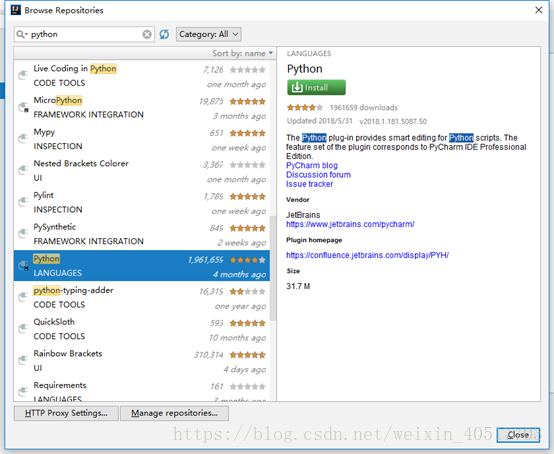Open HTTP Proxy Settings
Viewport: 554px width, 454px height.
click(66, 413)
